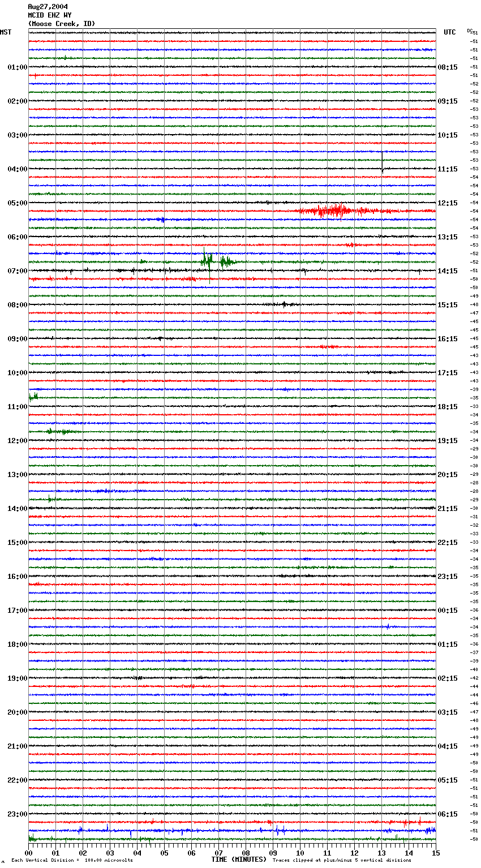Click the 14:15 UTC time label
The image size is (481, 868).
point(448,271)
